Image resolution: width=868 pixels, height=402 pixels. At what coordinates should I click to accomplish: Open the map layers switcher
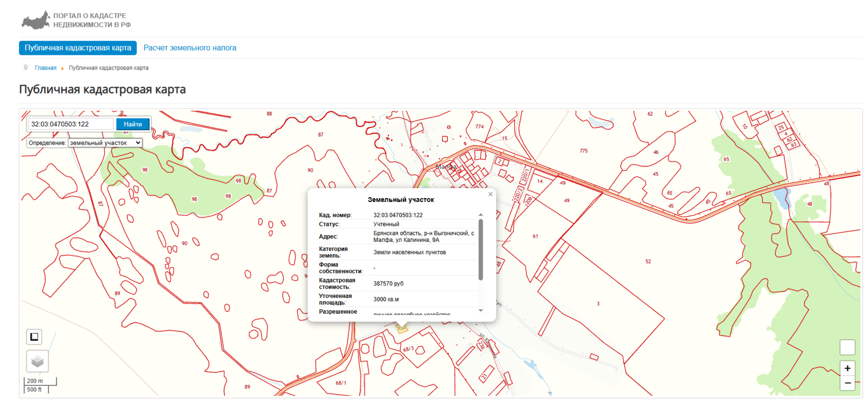click(37, 362)
